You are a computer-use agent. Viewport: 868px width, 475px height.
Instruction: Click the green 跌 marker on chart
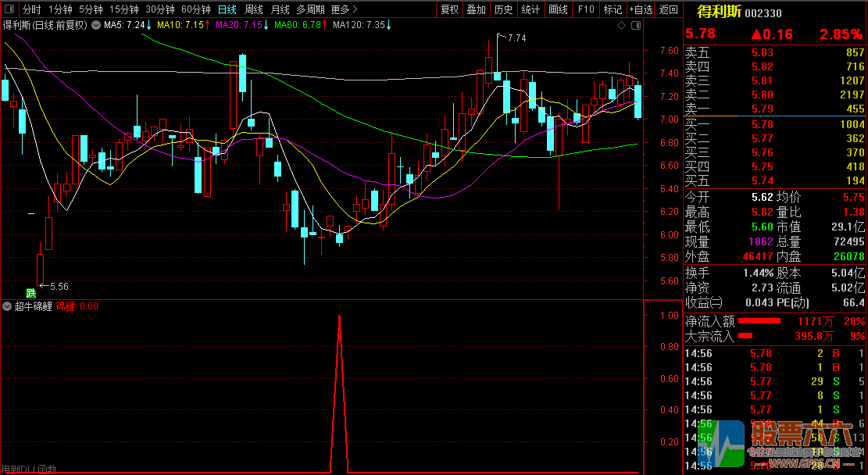tap(30, 293)
